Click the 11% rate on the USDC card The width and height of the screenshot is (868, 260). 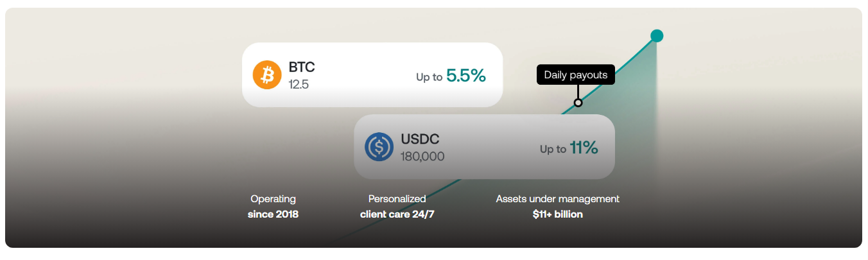pos(584,148)
